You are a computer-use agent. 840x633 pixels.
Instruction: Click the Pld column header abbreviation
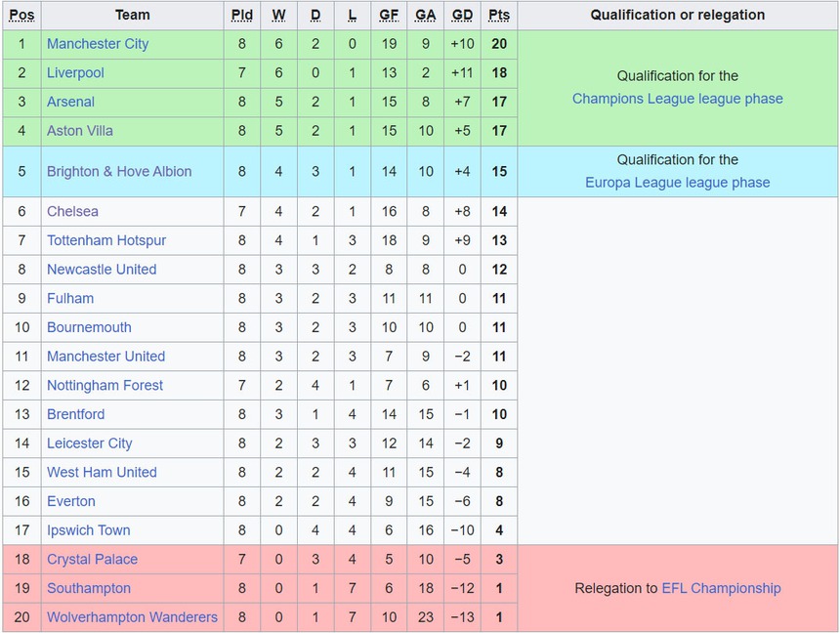click(x=242, y=15)
